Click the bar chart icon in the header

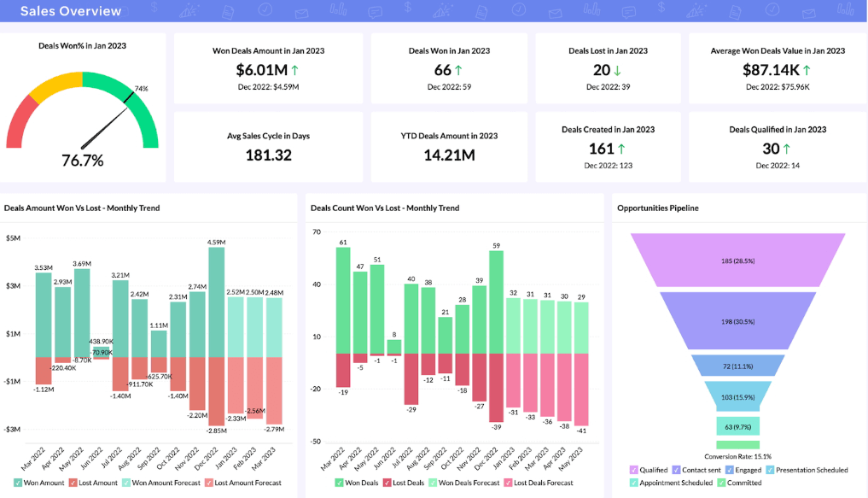[x=337, y=11]
